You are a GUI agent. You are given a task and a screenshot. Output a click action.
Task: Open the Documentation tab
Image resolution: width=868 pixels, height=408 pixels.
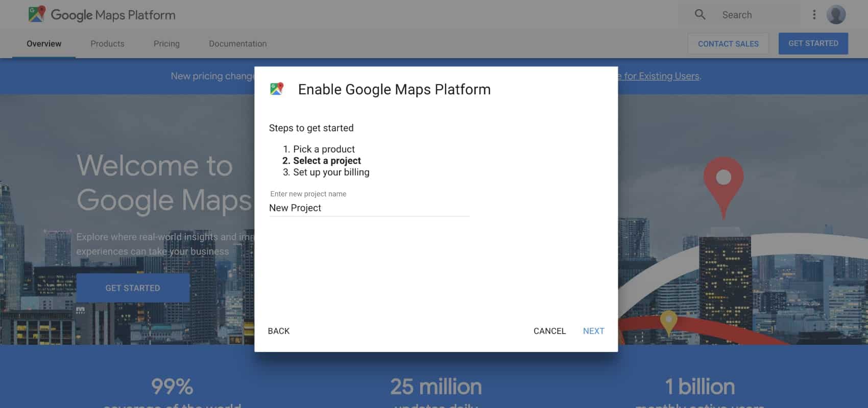click(x=237, y=44)
